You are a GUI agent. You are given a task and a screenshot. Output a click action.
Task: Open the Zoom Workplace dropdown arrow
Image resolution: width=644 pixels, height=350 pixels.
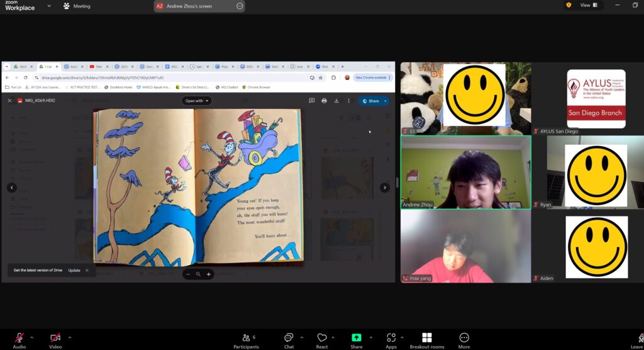[49, 6]
